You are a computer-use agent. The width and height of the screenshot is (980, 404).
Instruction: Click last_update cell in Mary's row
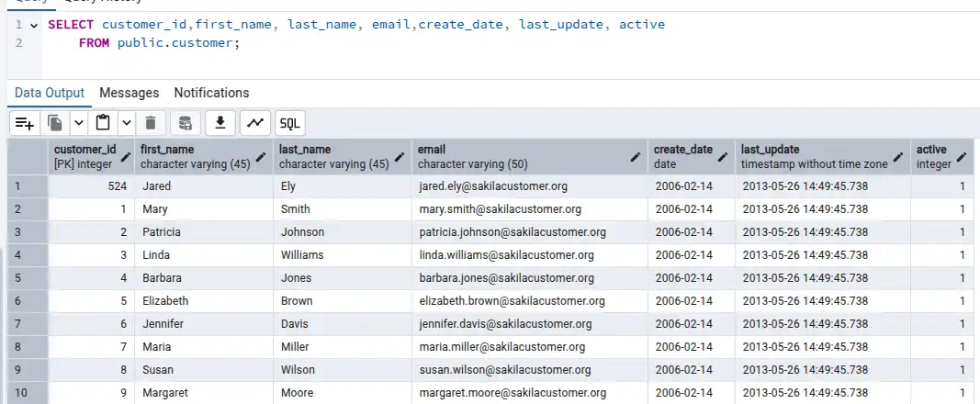tap(823, 209)
